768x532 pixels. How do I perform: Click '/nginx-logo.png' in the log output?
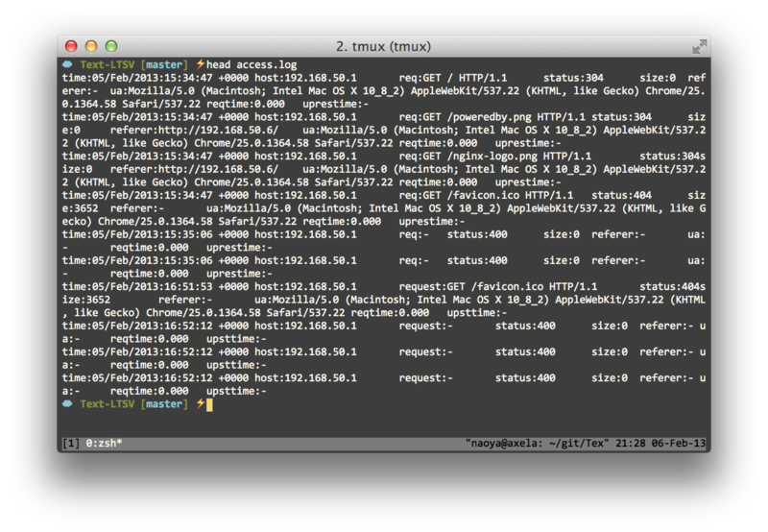(x=492, y=157)
